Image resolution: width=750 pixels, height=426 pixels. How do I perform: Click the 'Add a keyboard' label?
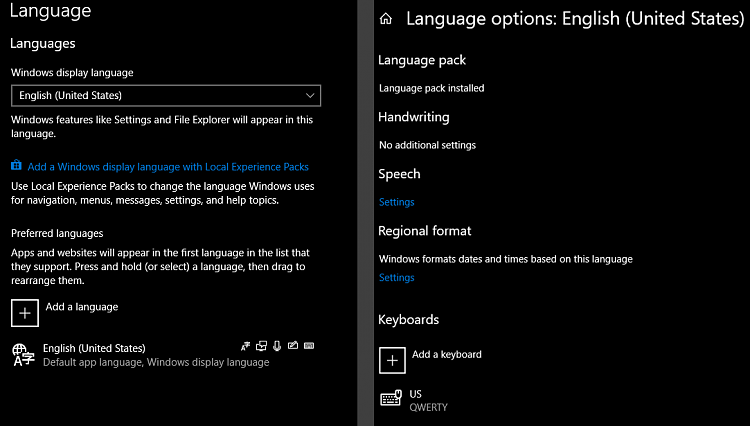pyautogui.click(x=447, y=354)
